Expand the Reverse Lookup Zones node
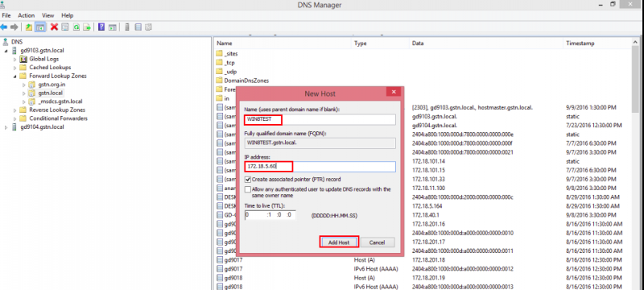 pyautogui.click(x=14, y=110)
